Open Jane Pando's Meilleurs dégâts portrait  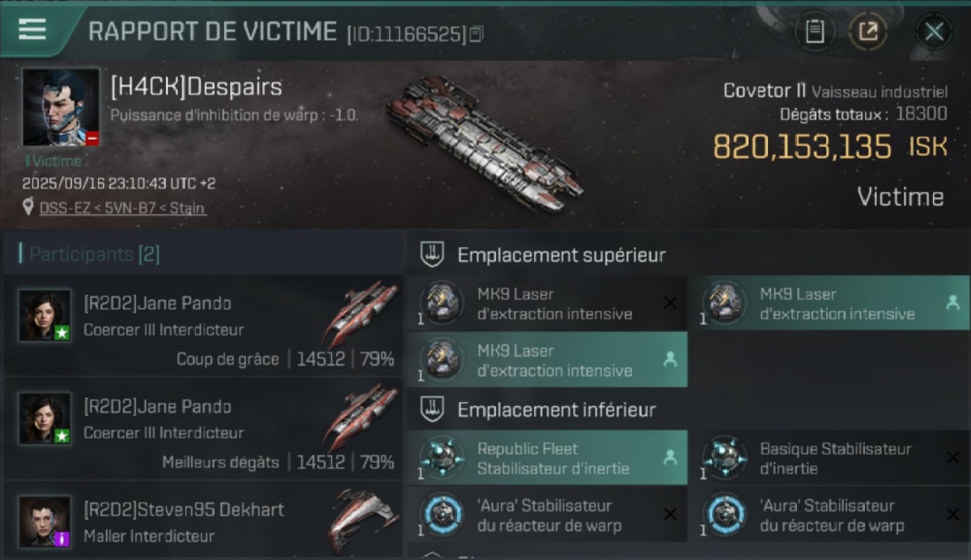45,419
